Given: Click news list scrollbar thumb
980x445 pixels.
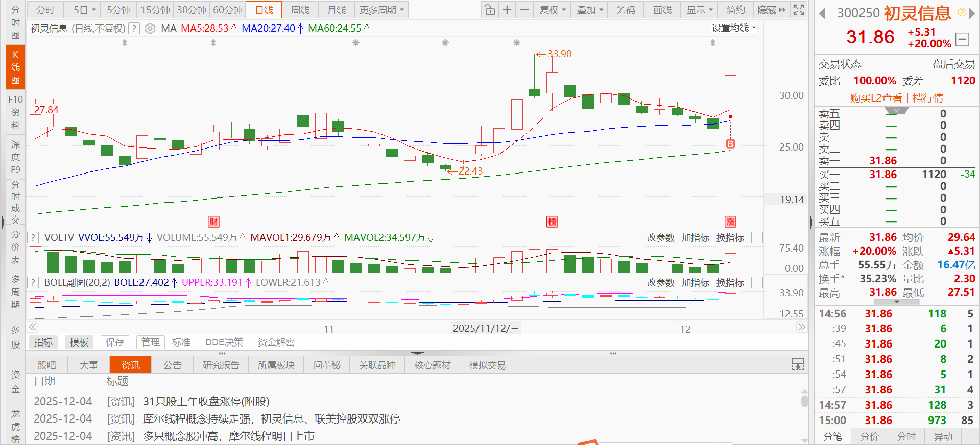Looking at the screenshot, I should pyautogui.click(x=804, y=401).
